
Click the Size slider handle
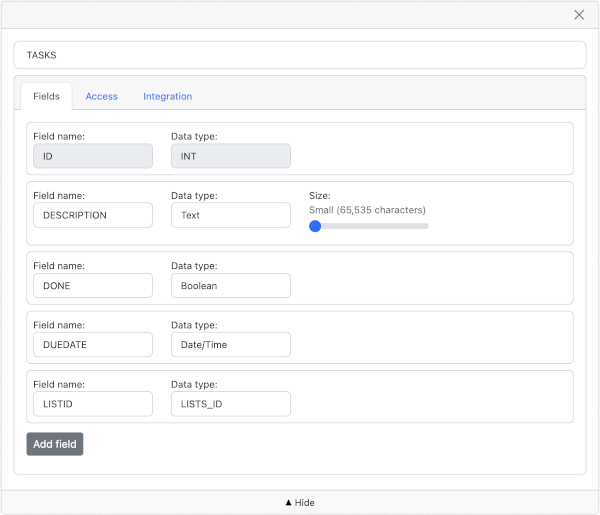point(315,226)
